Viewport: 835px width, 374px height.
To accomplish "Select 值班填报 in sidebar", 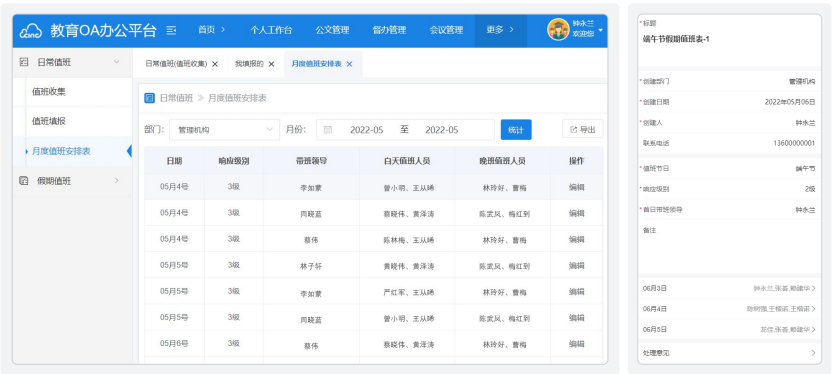I will (72, 121).
